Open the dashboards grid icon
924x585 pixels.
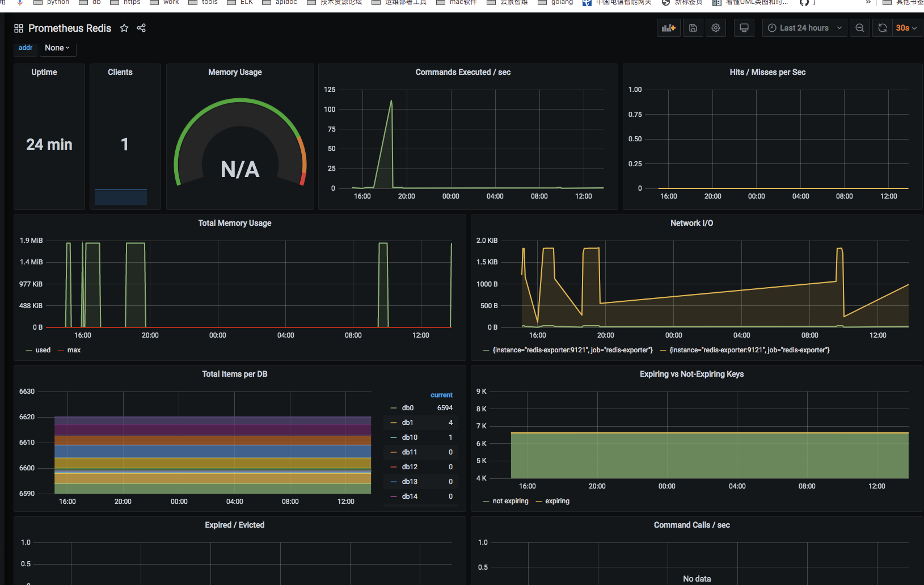click(x=19, y=28)
